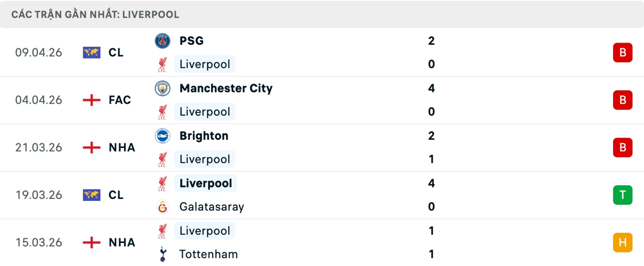Click the Manchester City crest icon
This screenshot has height=266, width=644.
[x=162, y=88]
